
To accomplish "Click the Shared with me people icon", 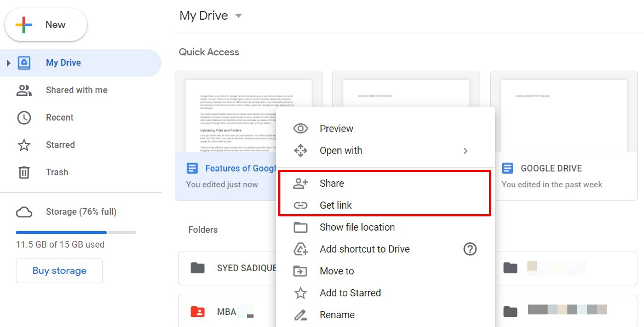I will tap(24, 90).
